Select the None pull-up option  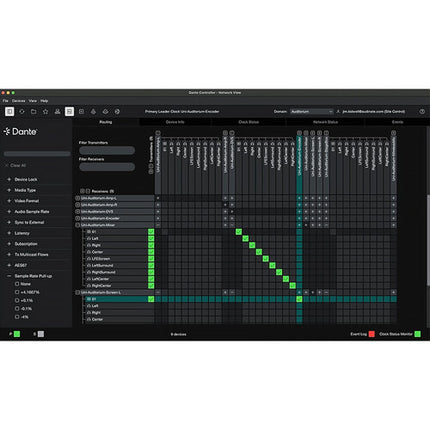(17, 284)
